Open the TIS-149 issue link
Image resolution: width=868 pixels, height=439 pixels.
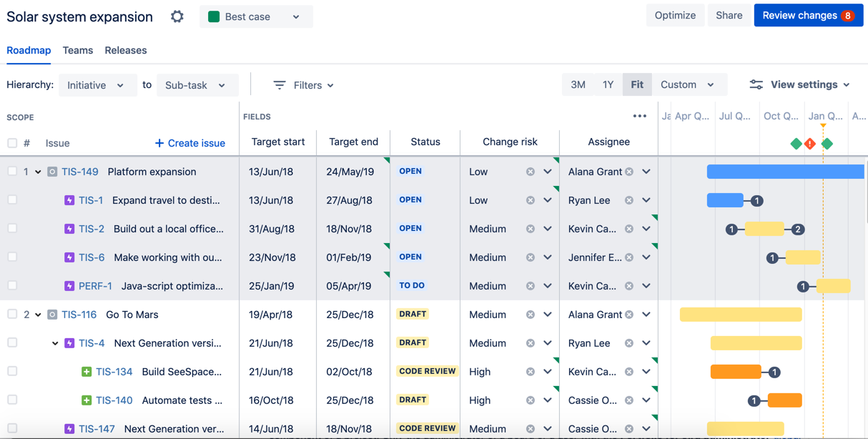tap(80, 172)
